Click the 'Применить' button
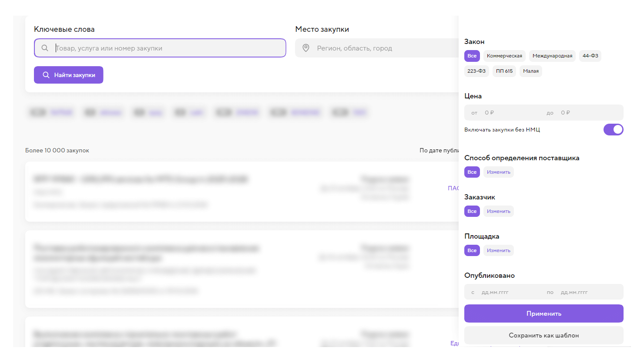This screenshot has height=361, width=644. [x=543, y=314]
